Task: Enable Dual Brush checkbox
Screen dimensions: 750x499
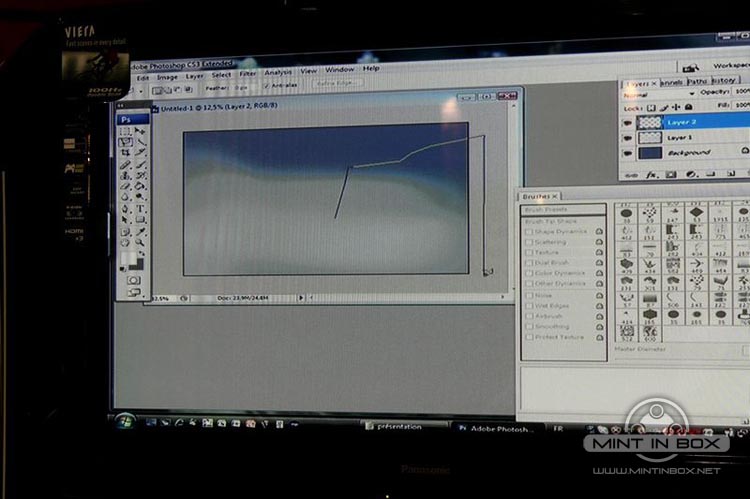Action: pos(529,263)
